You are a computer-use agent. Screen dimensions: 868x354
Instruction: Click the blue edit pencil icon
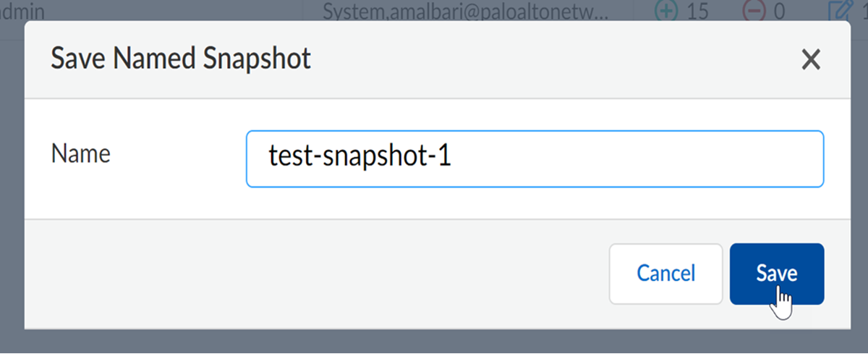click(x=840, y=10)
